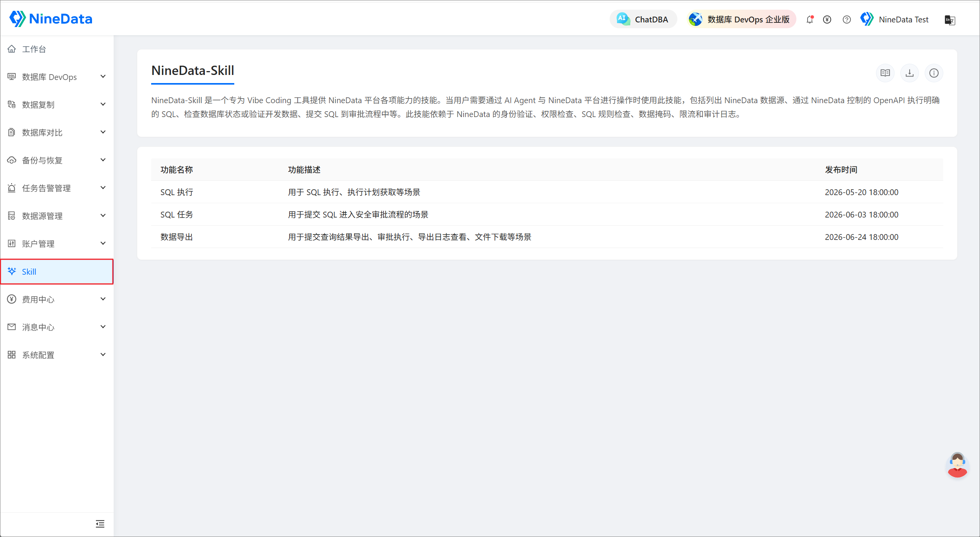Expand the 消息中心 chevron
Screen dimensions: 980x537
click(x=103, y=327)
